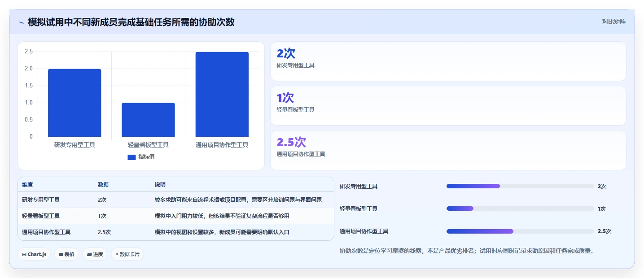Click the lightning icon before the title

(21, 22)
